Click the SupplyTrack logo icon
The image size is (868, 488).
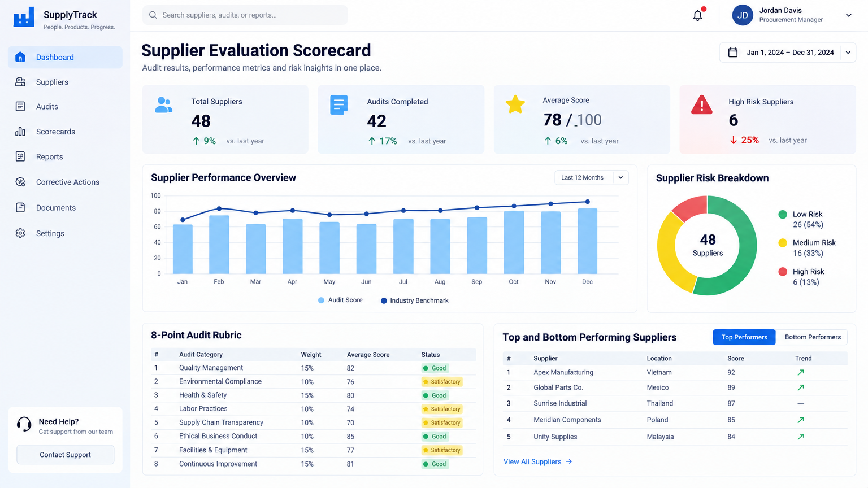tap(24, 17)
